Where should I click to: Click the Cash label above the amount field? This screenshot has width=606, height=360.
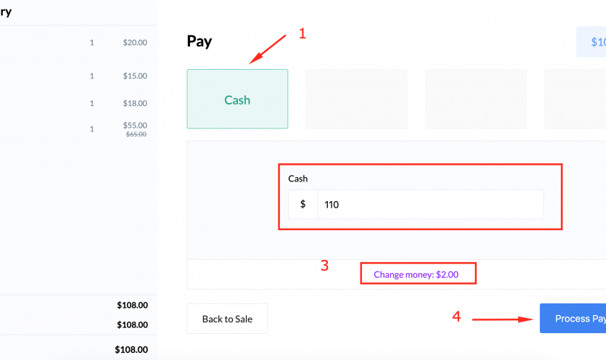298,179
